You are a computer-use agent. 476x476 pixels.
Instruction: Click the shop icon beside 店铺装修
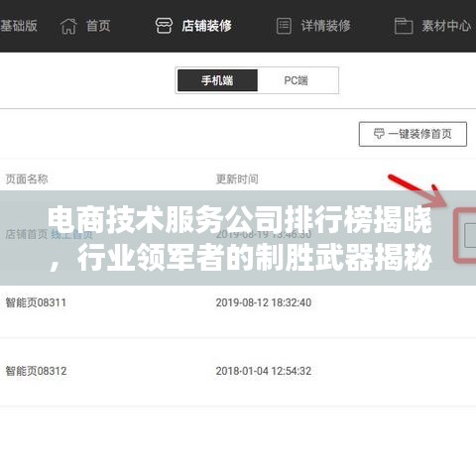coord(164,26)
